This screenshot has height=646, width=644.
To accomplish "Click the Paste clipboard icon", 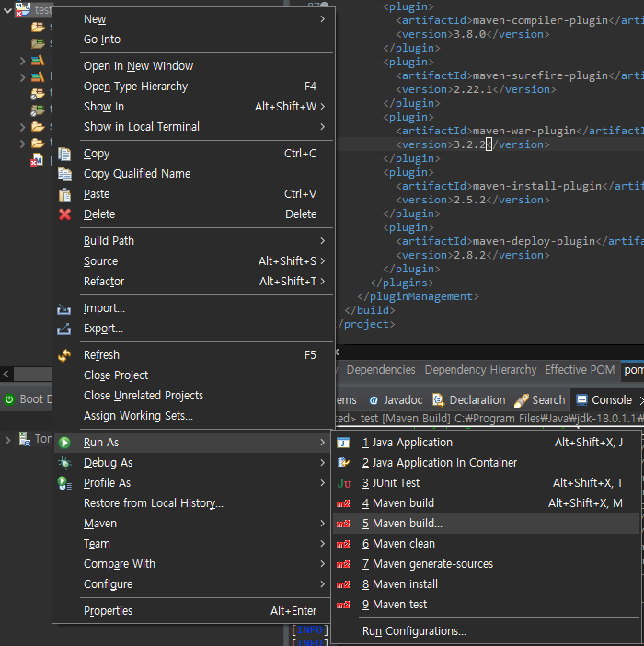I will (x=64, y=194).
